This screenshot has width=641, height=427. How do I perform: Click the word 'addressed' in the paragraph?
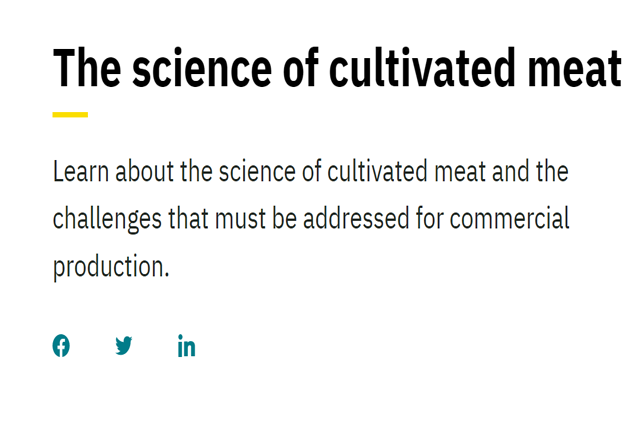coord(356,218)
